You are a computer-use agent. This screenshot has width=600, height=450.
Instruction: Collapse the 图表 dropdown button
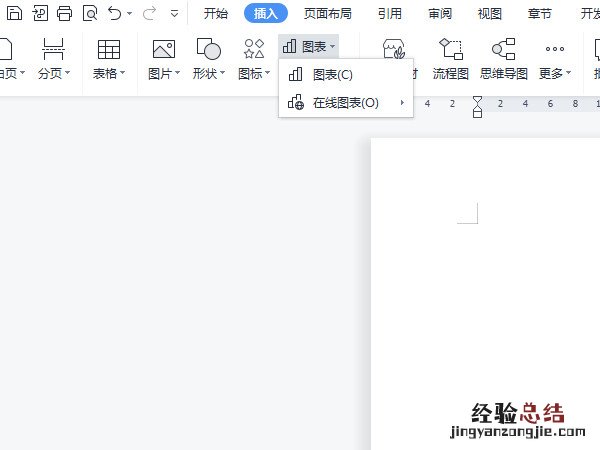(309, 46)
